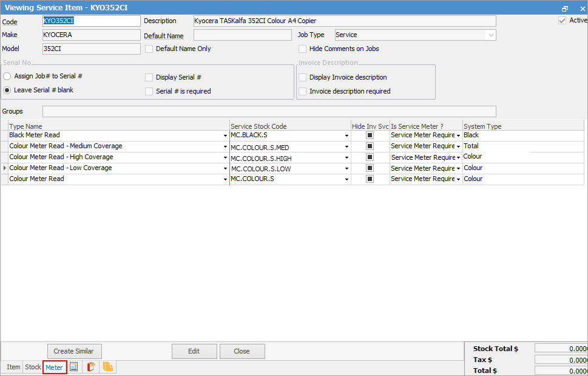
Task: Click into the Code field
Action: click(92, 21)
